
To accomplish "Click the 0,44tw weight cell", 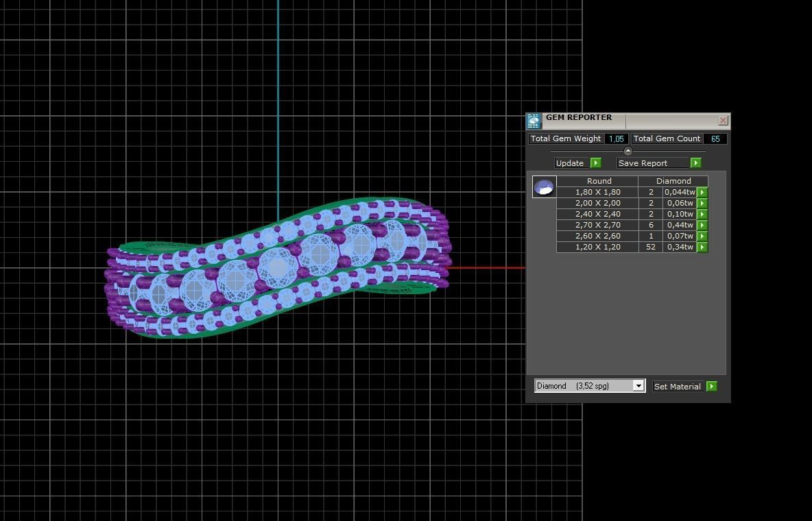I will (680, 225).
